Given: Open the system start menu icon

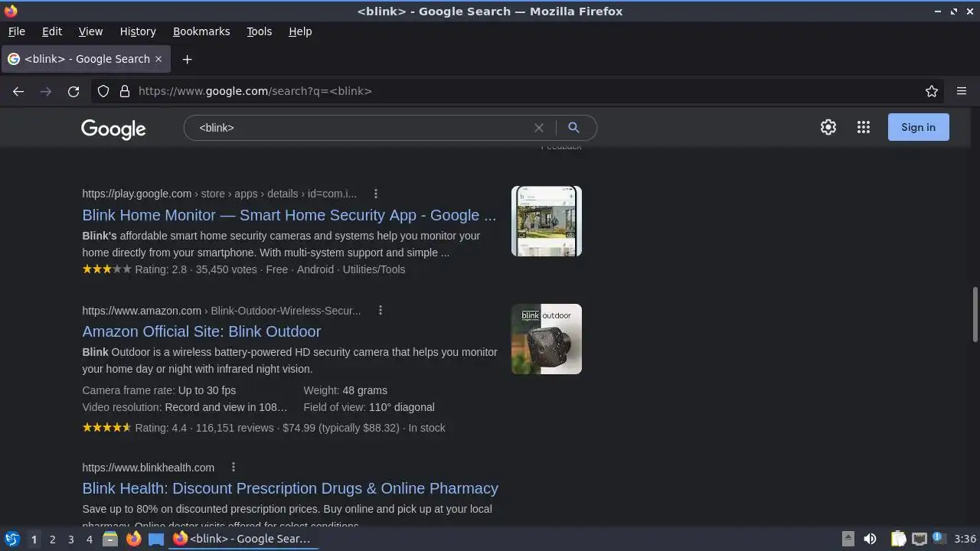Looking at the screenshot, I should point(11,539).
